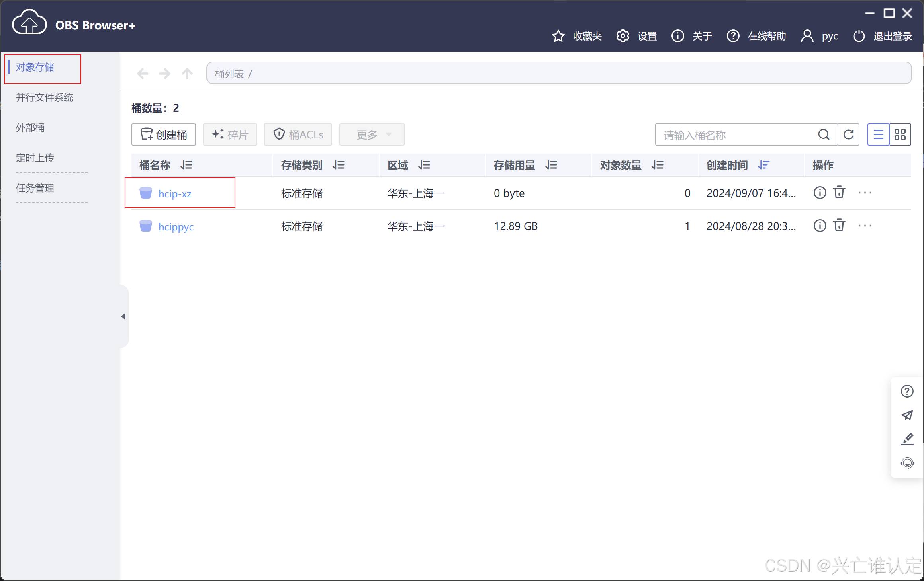The image size is (924, 581).
Task: Click the pencil edit icon in side panel
Action: coord(907,439)
